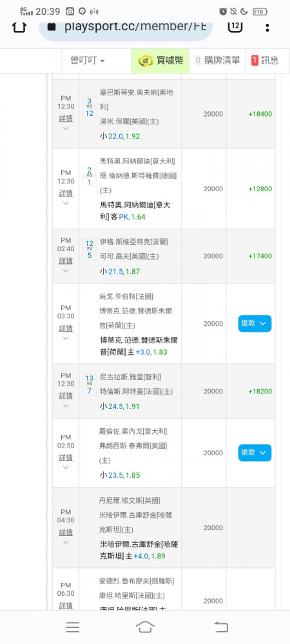This screenshot has height=644, width=290.
Task: Click the 3 vs 12 score box
Action: pyautogui.click(x=89, y=107)
